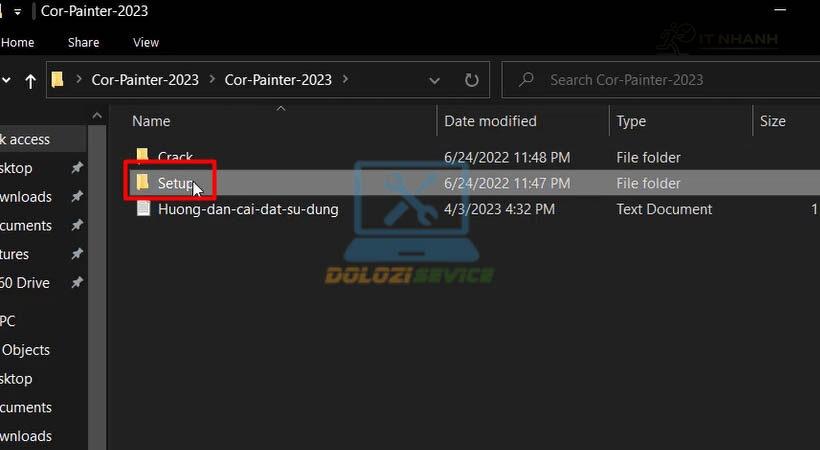Open the Setup folder

(x=175, y=183)
